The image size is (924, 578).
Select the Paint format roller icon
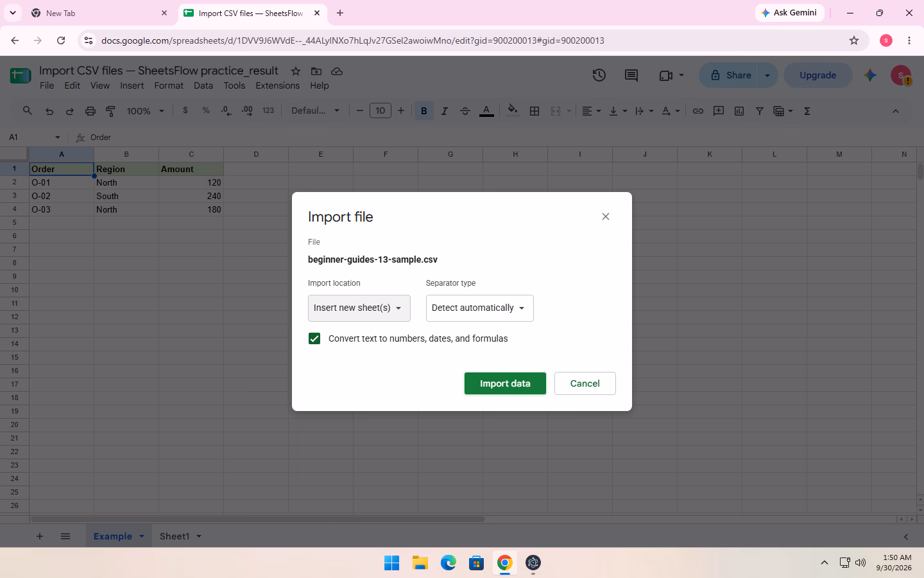[x=111, y=111]
